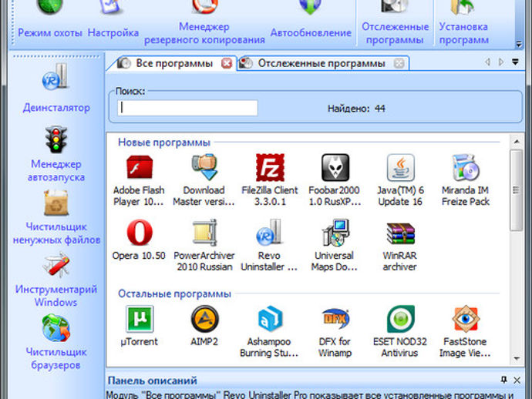Click Установка программ toolbar button
Screen dimensions: 532x399
[x=463, y=24]
